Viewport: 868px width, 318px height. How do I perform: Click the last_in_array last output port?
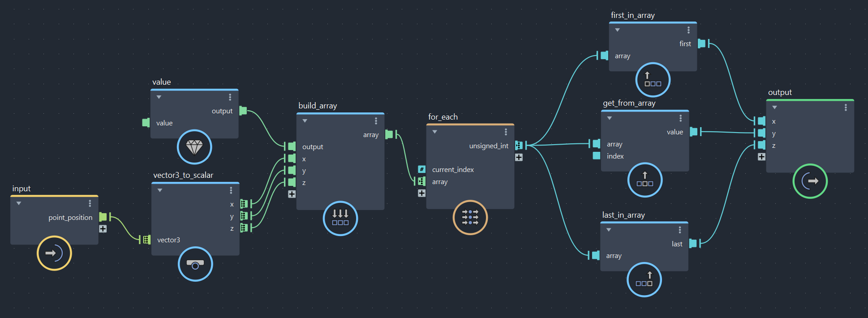[x=693, y=243]
